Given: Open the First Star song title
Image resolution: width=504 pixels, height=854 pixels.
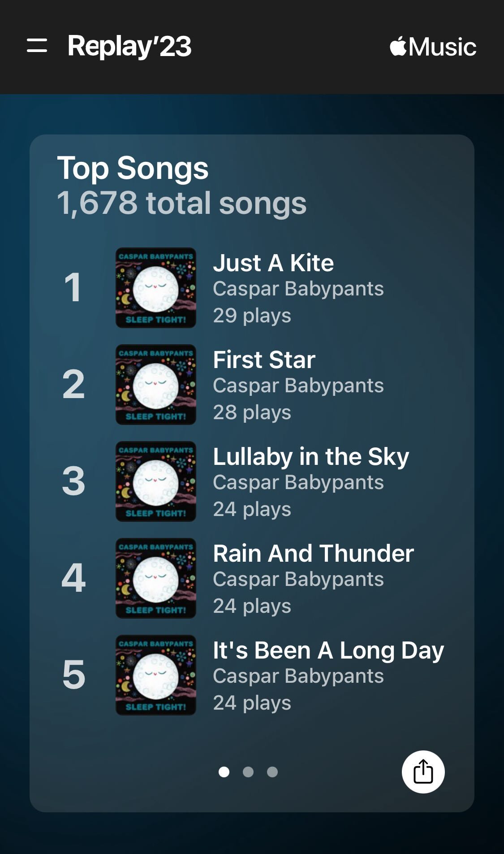Looking at the screenshot, I should [264, 360].
